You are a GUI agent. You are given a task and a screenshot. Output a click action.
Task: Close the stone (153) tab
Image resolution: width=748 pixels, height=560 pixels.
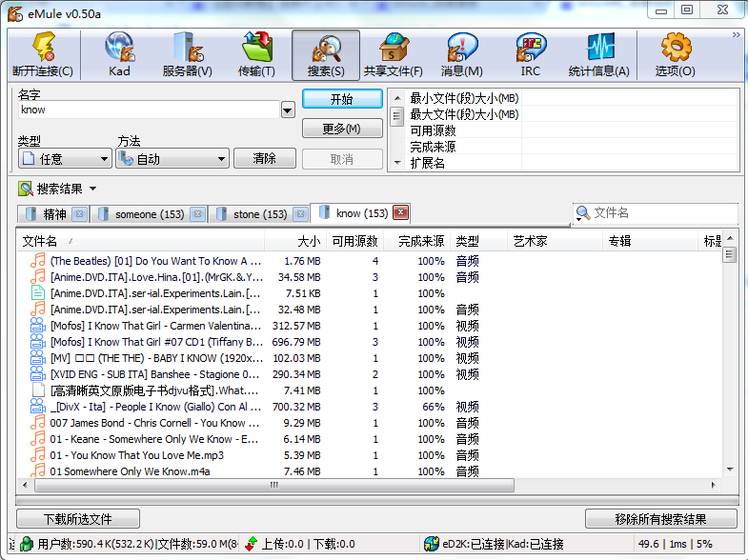[300, 214]
